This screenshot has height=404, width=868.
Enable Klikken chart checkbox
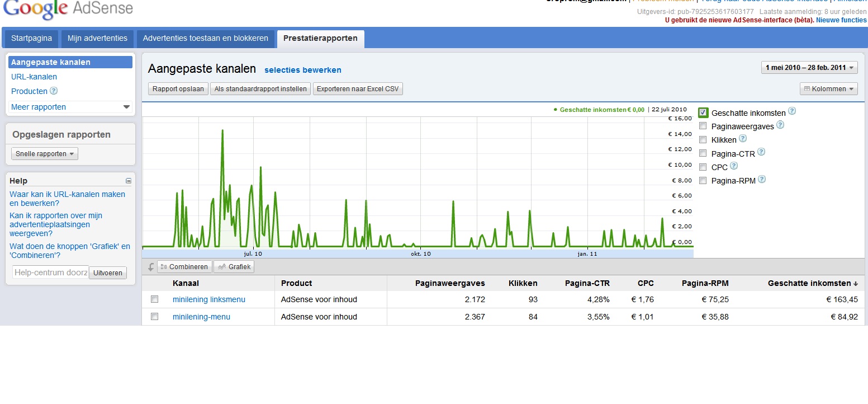pyautogui.click(x=703, y=139)
